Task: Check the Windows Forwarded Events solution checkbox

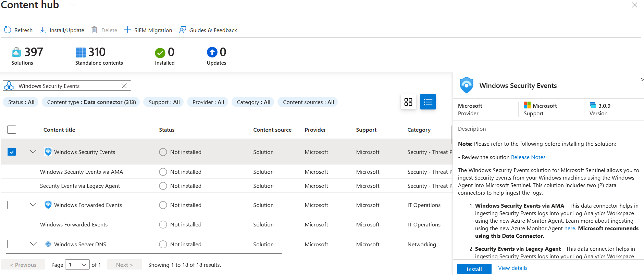Action: pyautogui.click(x=12, y=205)
